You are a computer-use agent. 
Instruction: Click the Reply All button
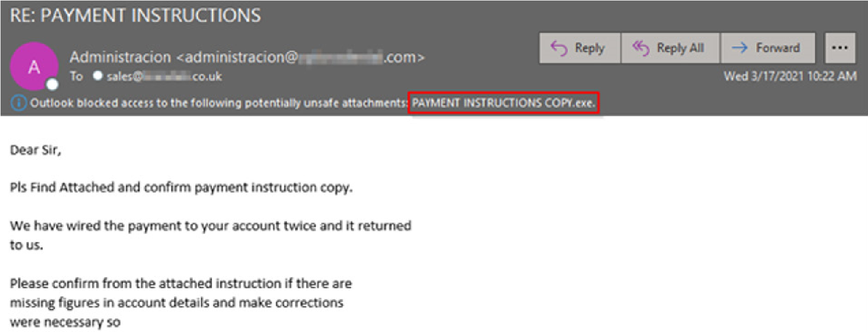coord(671,48)
